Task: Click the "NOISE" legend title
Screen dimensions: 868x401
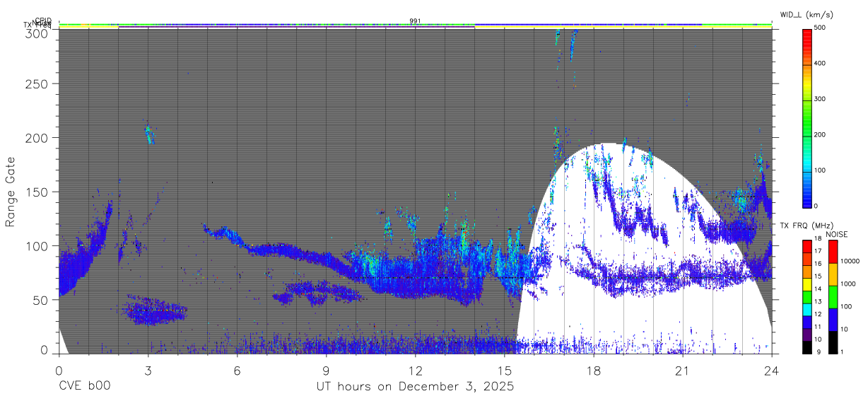Action: click(838, 234)
